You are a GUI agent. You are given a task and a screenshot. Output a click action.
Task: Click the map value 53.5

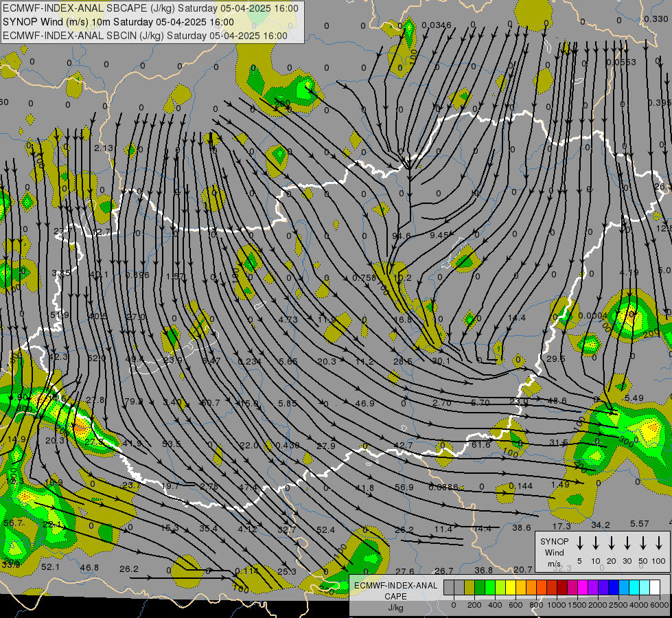pyautogui.click(x=172, y=444)
